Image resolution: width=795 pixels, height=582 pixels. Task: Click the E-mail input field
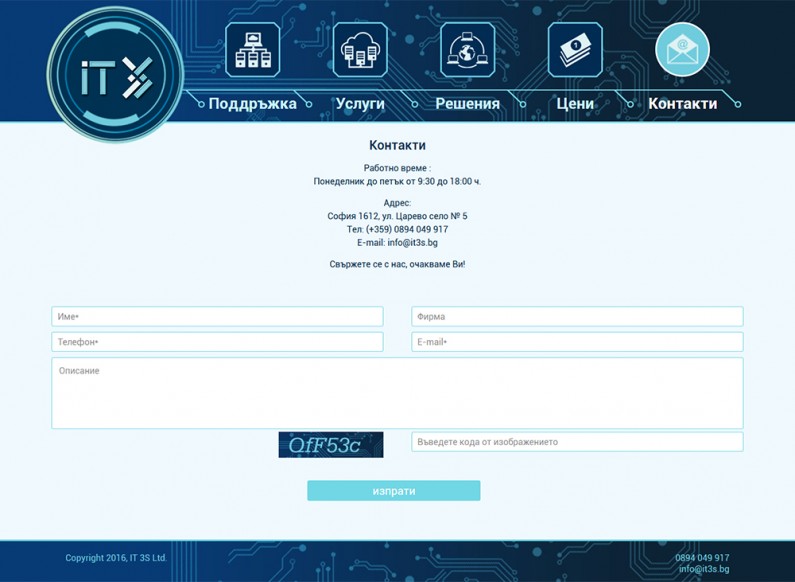[577, 342]
